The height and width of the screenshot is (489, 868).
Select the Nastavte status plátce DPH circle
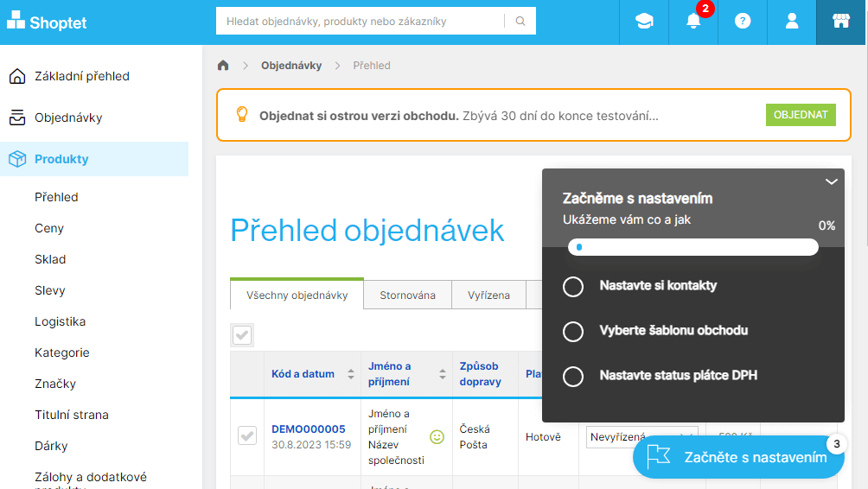(x=573, y=376)
